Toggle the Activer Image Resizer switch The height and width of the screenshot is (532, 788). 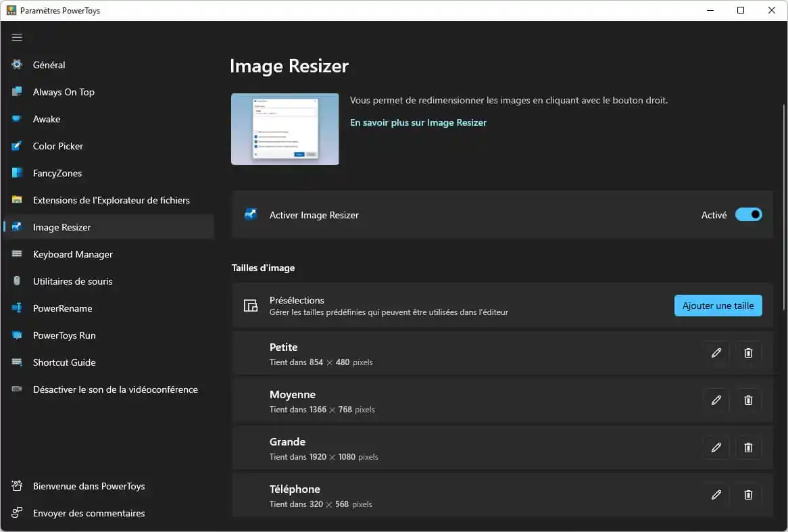pos(748,215)
